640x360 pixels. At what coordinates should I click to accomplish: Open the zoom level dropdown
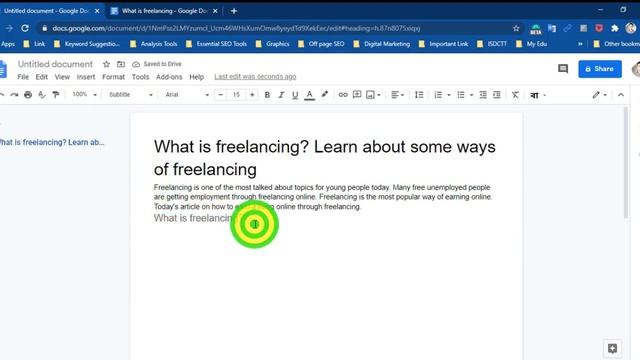[x=84, y=94]
